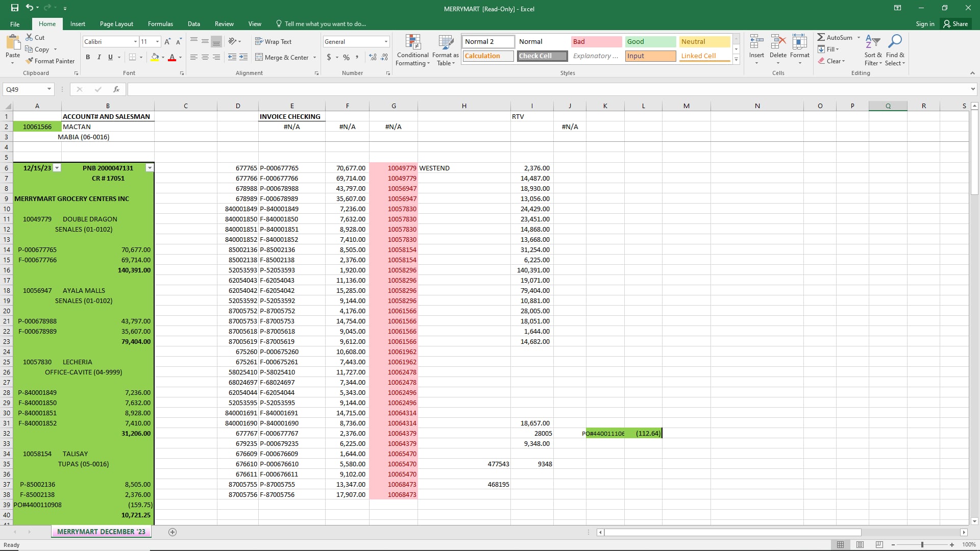Click the Insert Function fx icon
The height and width of the screenshot is (551, 980).
[116, 89]
